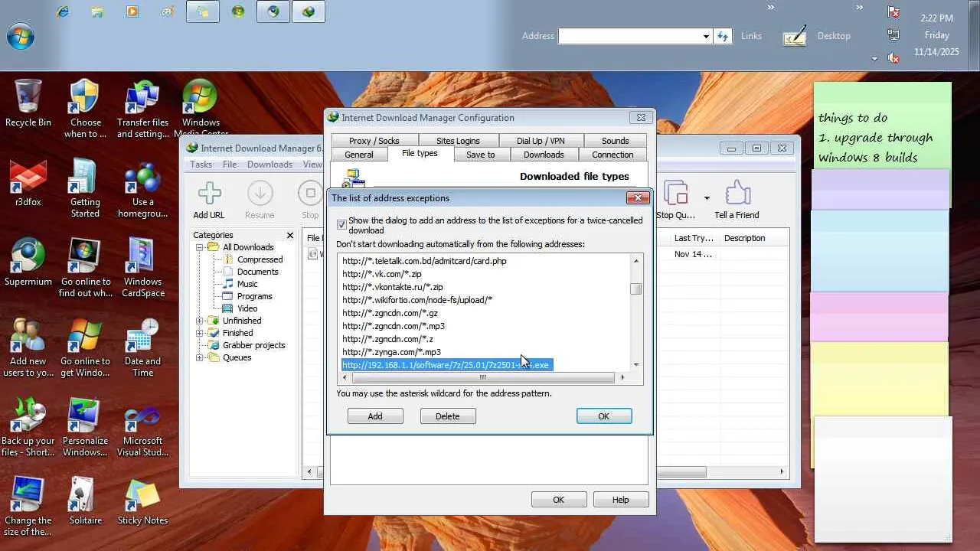Open the taskbar Address dropdown arrow

pos(706,36)
